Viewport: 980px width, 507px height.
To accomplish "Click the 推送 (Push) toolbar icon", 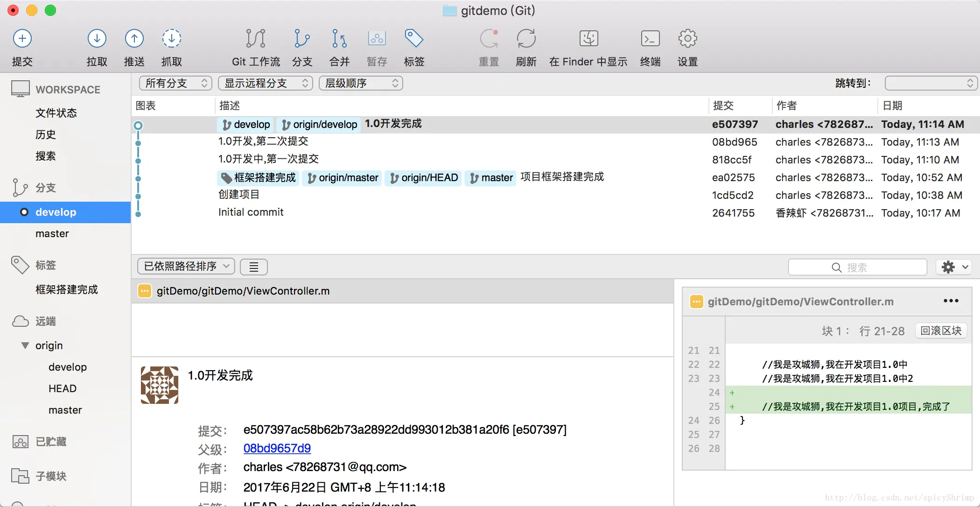I will (x=134, y=39).
